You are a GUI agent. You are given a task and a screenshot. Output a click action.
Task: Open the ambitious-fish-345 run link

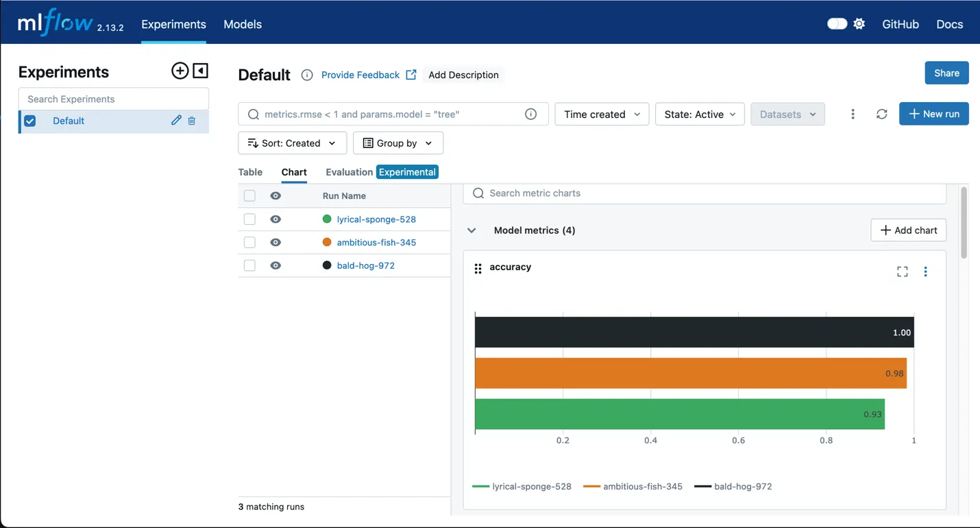click(376, 242)
